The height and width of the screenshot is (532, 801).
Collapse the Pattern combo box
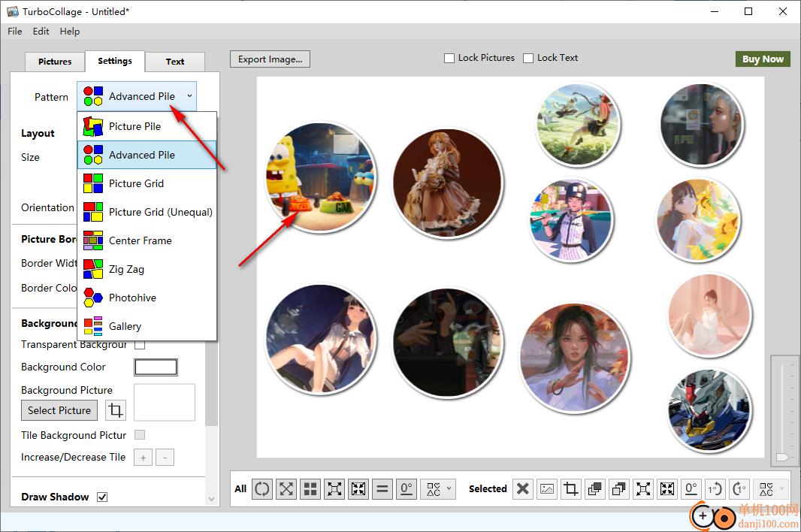click(x=137, y=96)
